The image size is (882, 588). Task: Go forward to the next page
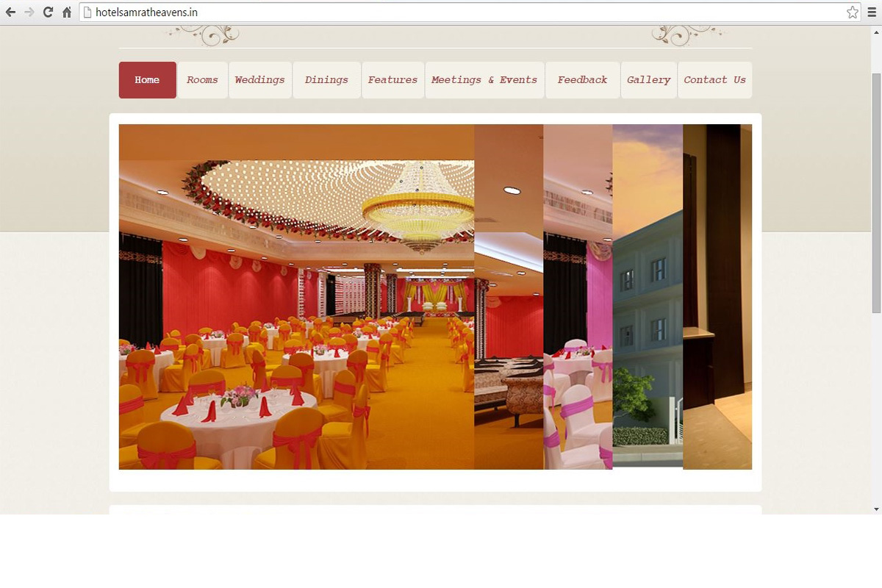click(x=29, y=12)
